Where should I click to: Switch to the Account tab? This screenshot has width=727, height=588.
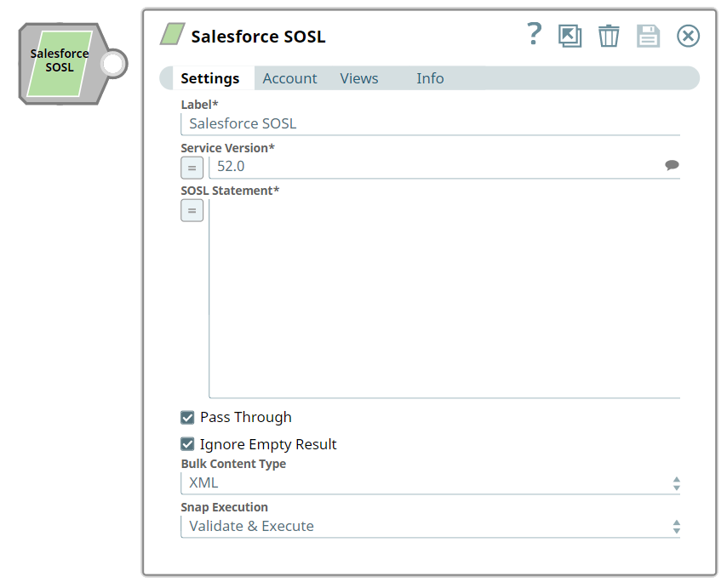[x=289, y=78]
